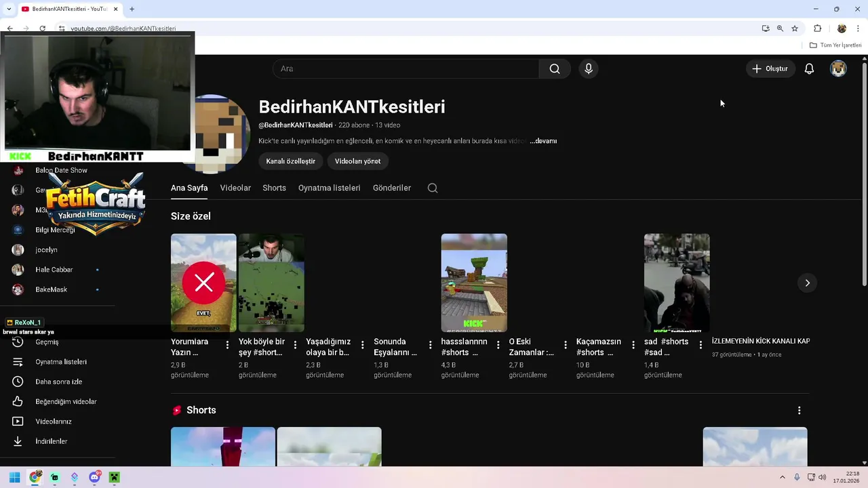This screenshot has width=868, height=488.
Task: Bookmark this page with the star icon
Action: tap(795, 28)
